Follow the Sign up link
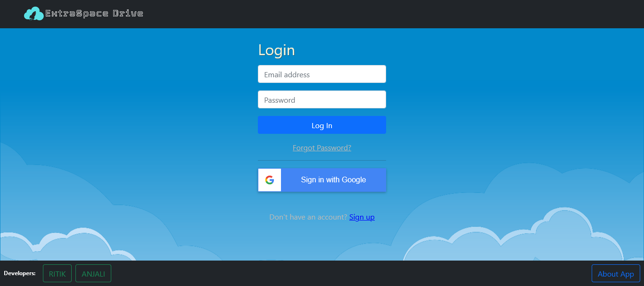644x286 pixels. click(362, 217)
